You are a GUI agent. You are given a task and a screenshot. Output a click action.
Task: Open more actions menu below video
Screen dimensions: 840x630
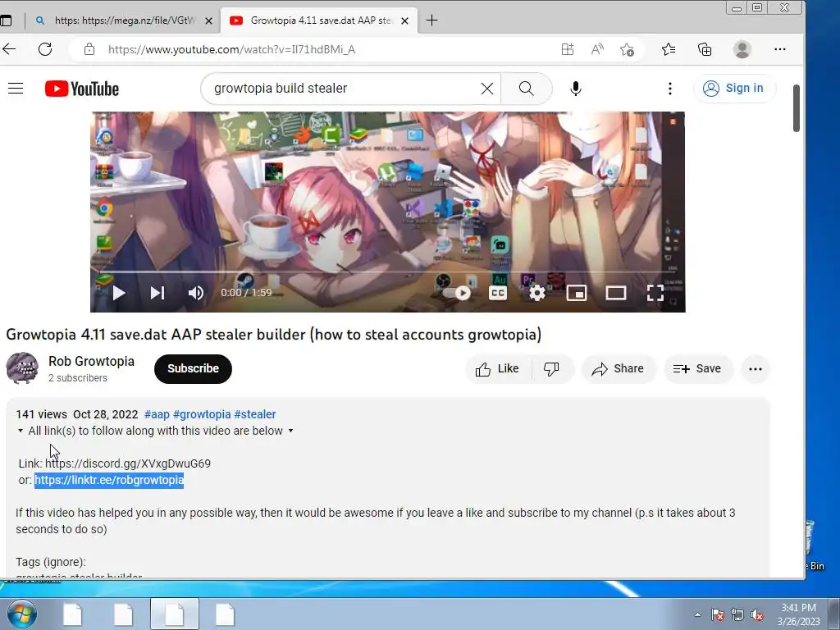tap(756, 368)
